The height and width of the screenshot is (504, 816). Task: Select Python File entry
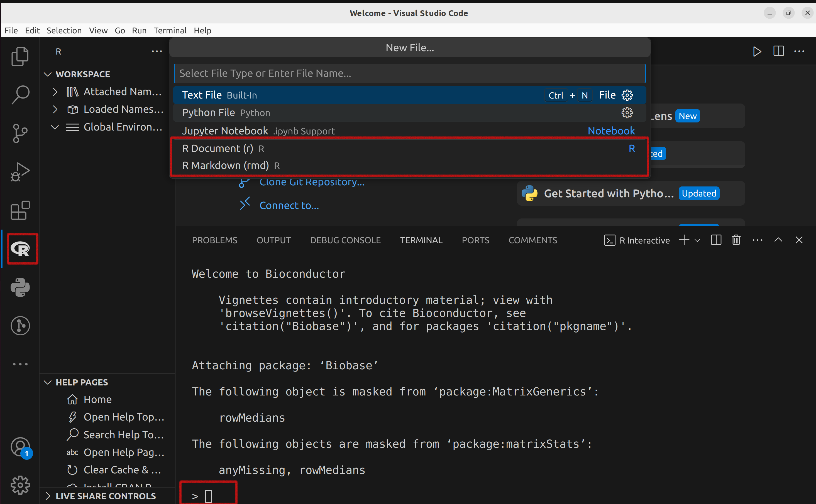point(409,113)
